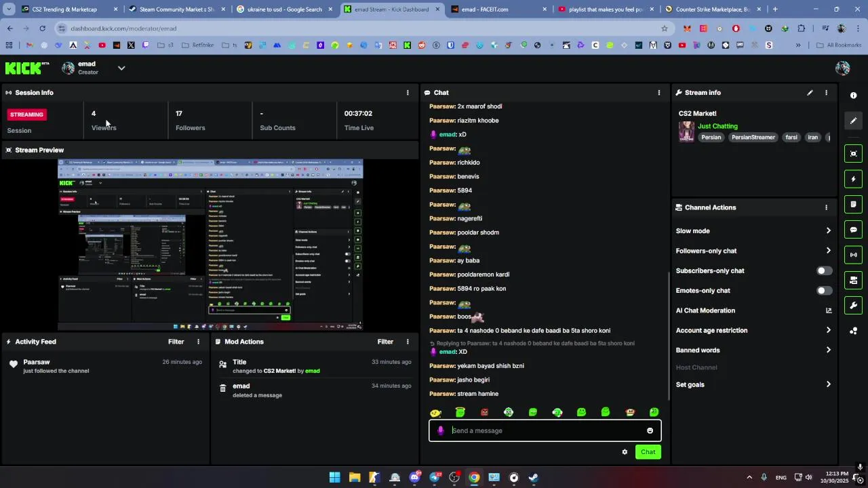Viewport: 868px width, 488px height.
Task: Click the stream preview thumbnail
Action: coord(210,245)
